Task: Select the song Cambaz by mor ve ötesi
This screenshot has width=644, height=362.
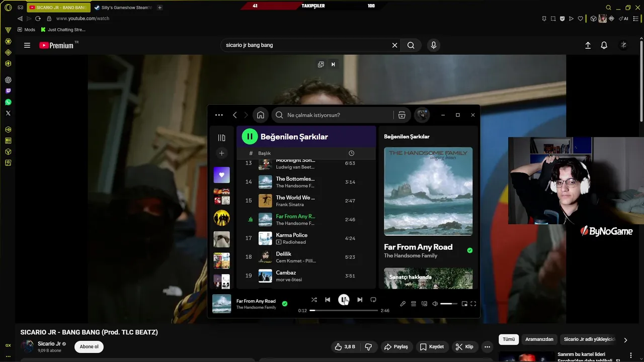Action: pos(306,276)
